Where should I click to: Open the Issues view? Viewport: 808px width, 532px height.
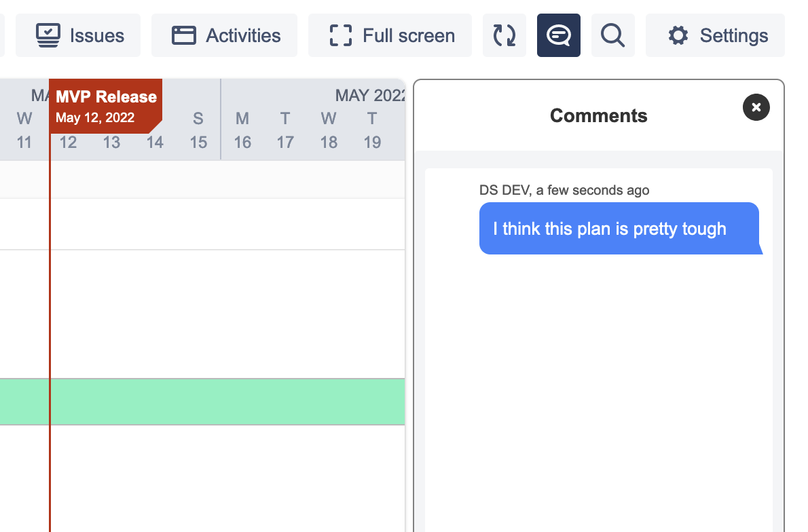tap(78, 35)
